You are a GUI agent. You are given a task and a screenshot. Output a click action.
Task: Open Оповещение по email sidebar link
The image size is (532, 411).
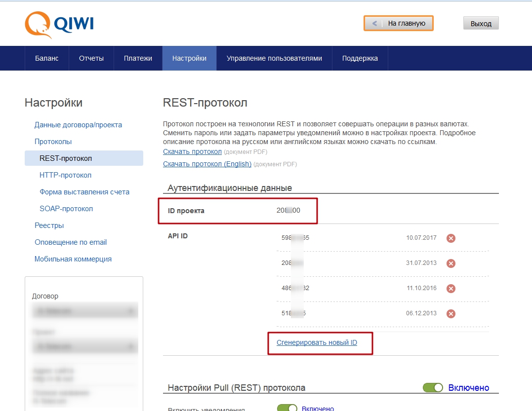pyautogui.click(x=71, y=242)
